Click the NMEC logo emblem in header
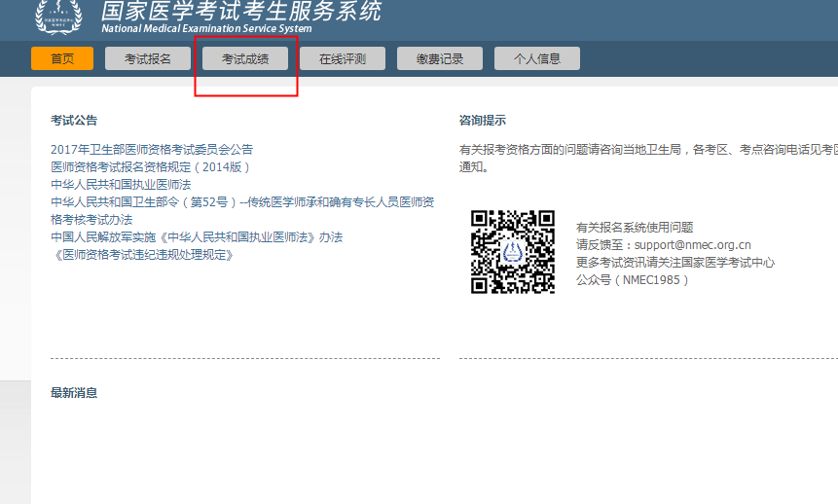This screenshot has width=838, height=504. pos(58,14)
